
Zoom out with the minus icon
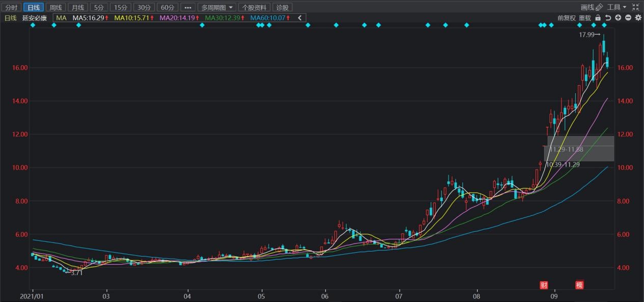pos(628,18)
